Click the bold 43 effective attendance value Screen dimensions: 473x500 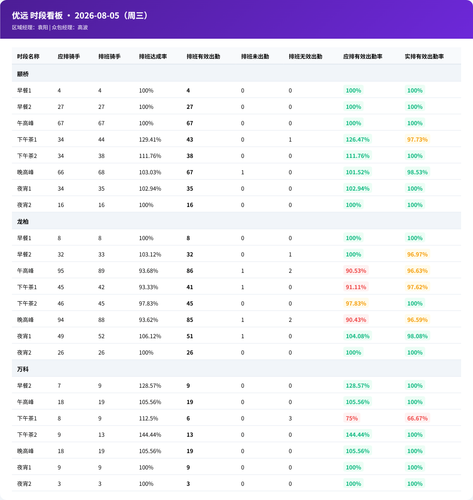coord(190,140)
